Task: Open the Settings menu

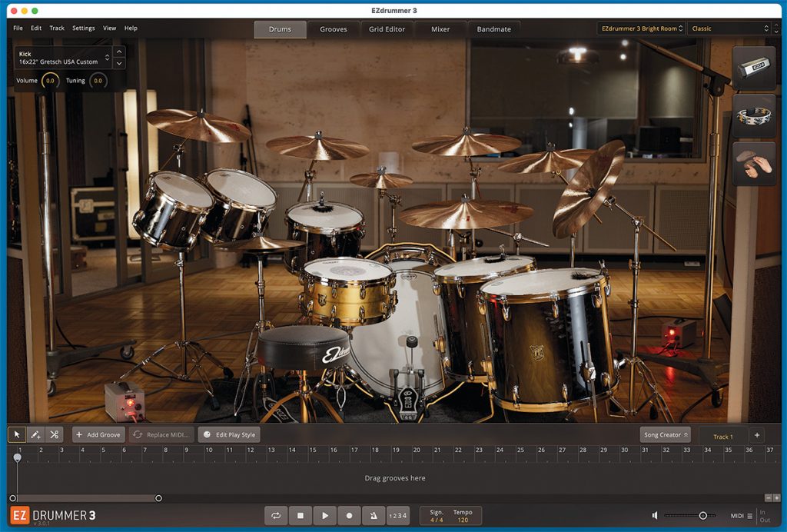Action: pyautogui.click(x=83, y=28)
